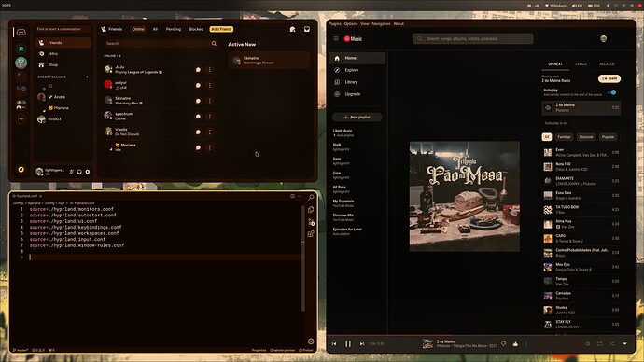This screenshot has width=644, height=362.
Task: Toggle repeat mode in the player bar
Action: (599, 344)
